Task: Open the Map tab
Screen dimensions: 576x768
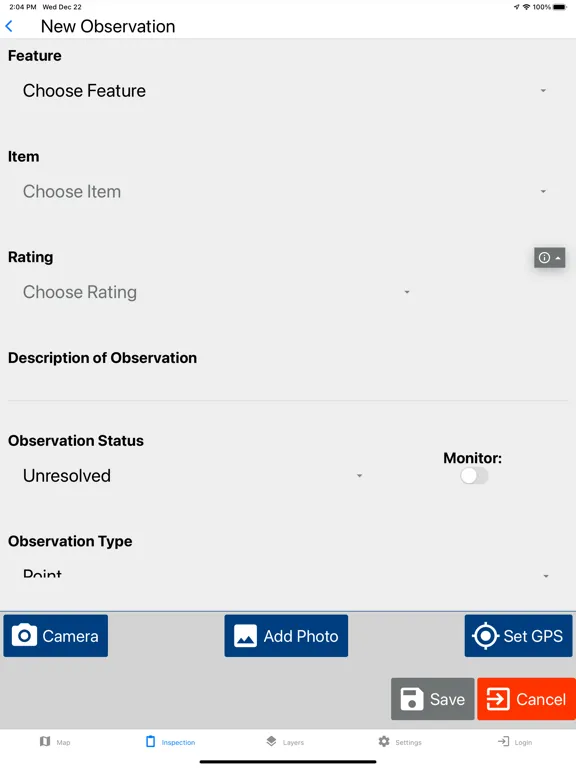Action: pos(55,742)
